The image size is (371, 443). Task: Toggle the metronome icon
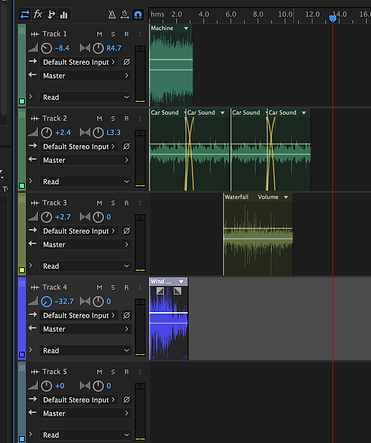tap(112, 15)
